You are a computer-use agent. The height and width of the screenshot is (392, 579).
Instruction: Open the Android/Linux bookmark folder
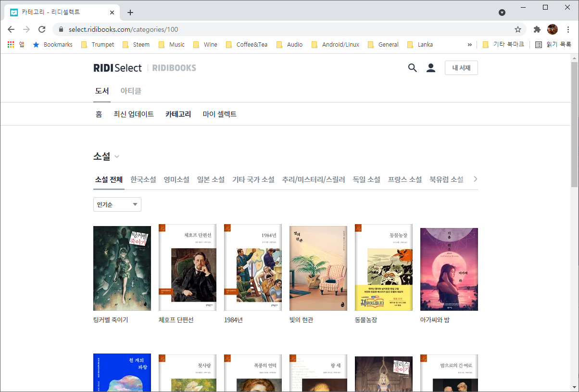[336, 45]
